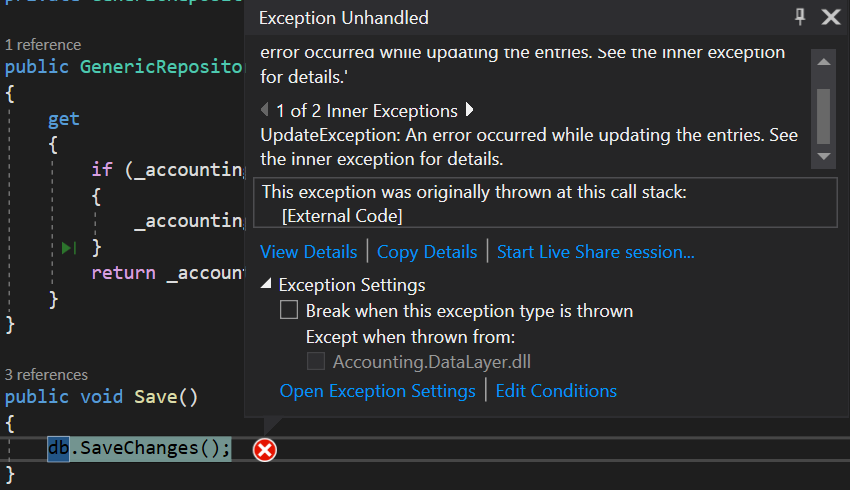Open the View Details link
Screen dimensions: 850x490
tap(308, 252)
